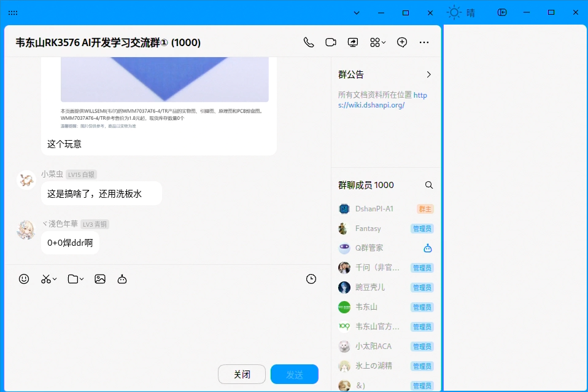Expand the group apps dropdown chevron
Screen dimensions: 588x392
(x=383, y=42)
